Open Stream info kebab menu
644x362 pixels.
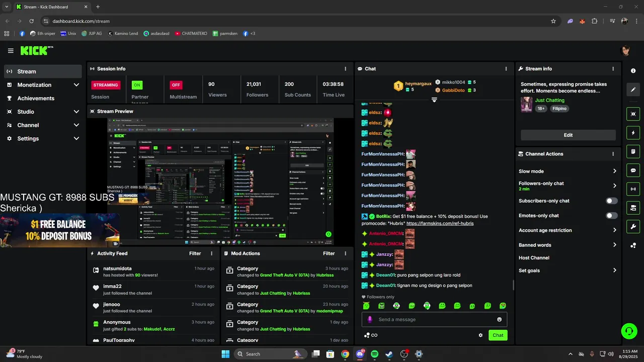coord(613,69)
